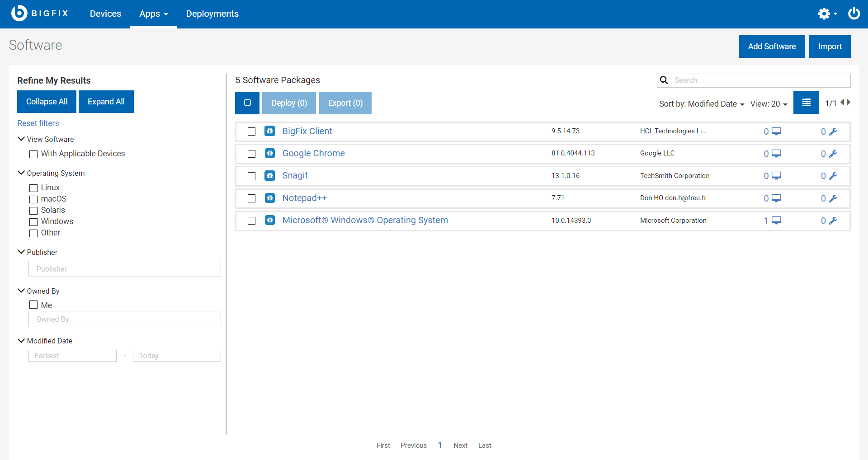Screen dimensions: 868x460
Task: Click next page arrow beside 1/1
Action: (849, 103)
